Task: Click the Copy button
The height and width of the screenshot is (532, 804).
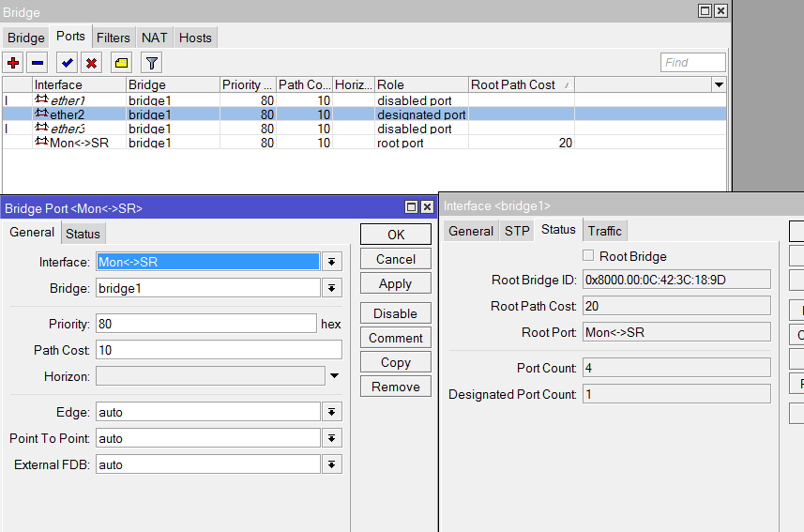Action: click(395, 362)
